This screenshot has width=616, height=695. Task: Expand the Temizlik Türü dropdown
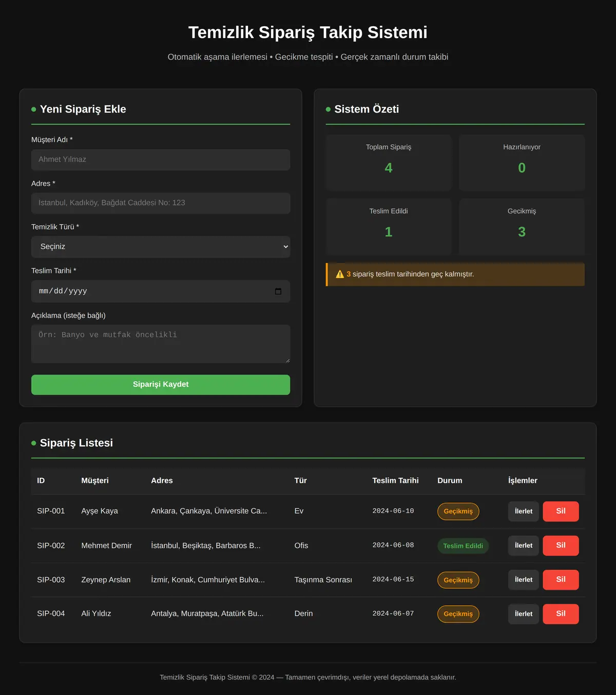pos(161,247)
